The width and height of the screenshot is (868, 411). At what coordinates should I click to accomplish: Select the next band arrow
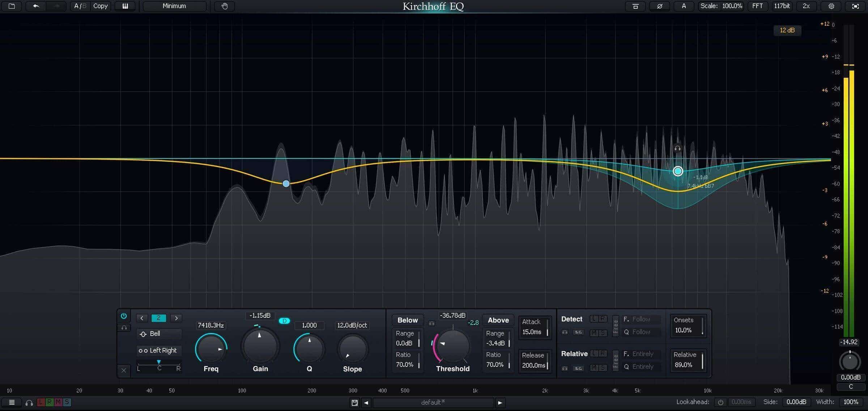coord(176,318)
